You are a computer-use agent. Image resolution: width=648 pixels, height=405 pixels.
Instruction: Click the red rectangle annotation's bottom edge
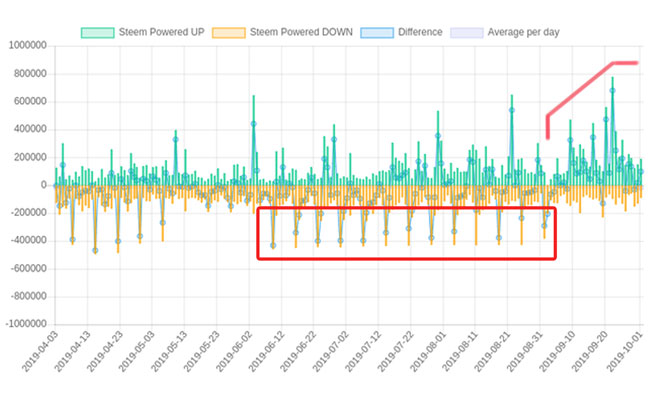406,259
